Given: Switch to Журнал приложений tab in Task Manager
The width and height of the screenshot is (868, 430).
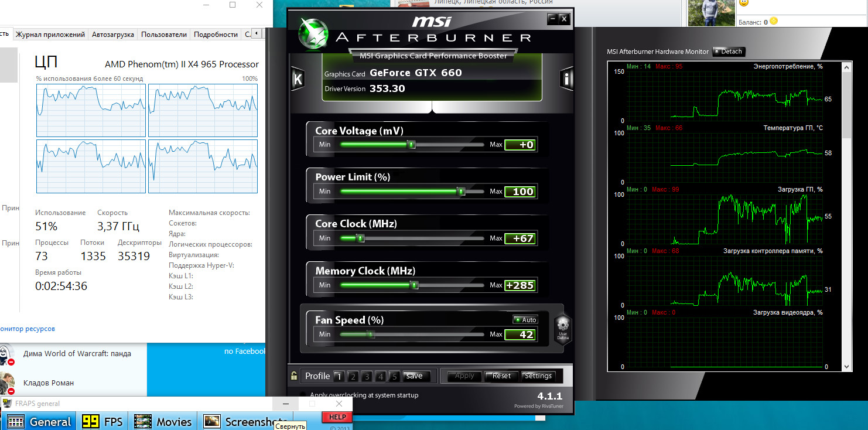Looking at the screenshot, I should [x=50, y=35].
